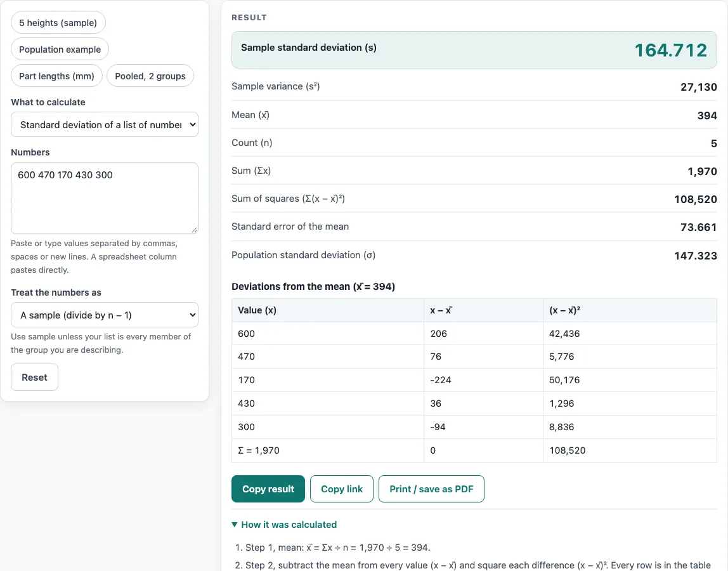Screen dimensions: 728x571
Task: Click the squared deviation cell 42,436
Action: [x=630, y=334]
